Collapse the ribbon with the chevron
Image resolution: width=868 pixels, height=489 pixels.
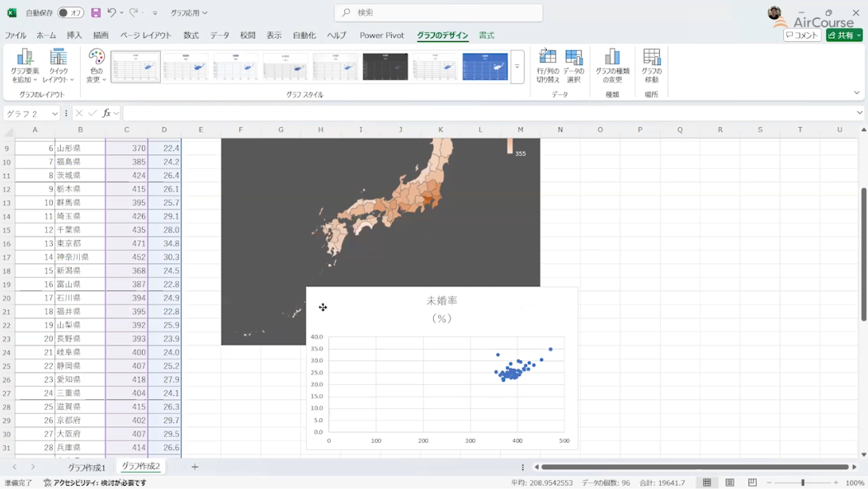coord(856,93)
